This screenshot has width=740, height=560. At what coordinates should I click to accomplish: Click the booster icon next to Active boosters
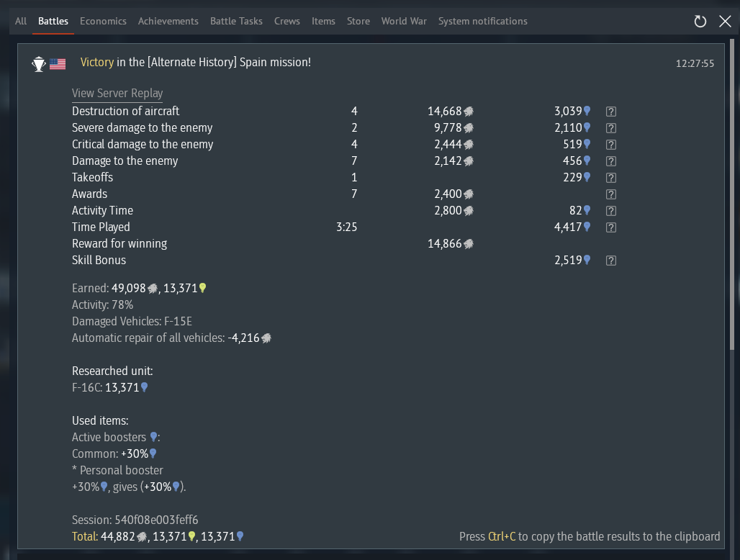(x=153, y=437)
